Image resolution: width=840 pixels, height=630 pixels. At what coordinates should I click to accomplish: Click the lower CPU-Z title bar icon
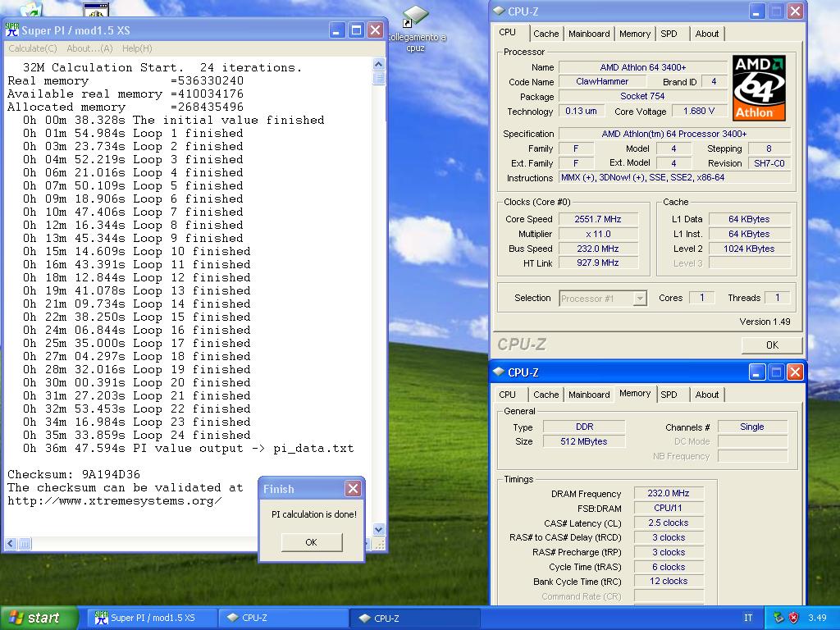pos(499,372)
